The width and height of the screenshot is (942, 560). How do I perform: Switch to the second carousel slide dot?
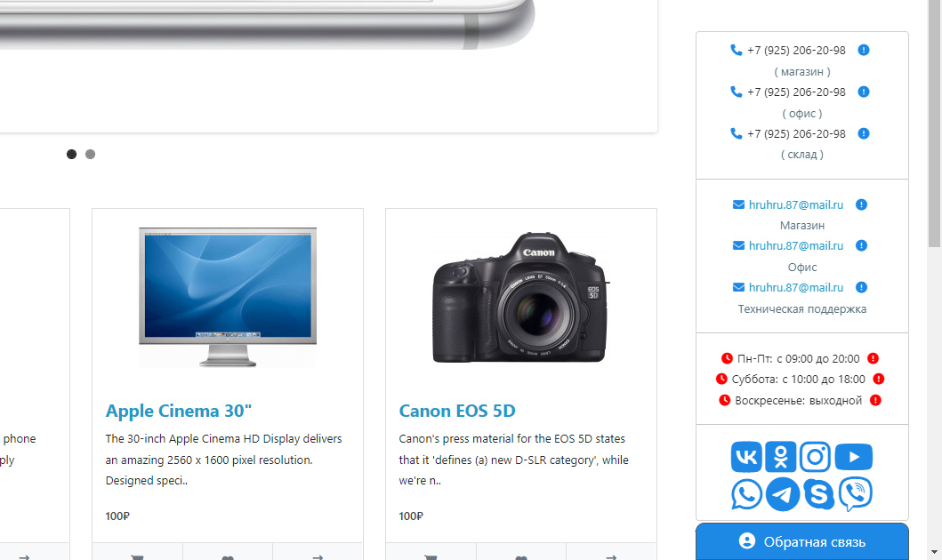pos(90,155)
